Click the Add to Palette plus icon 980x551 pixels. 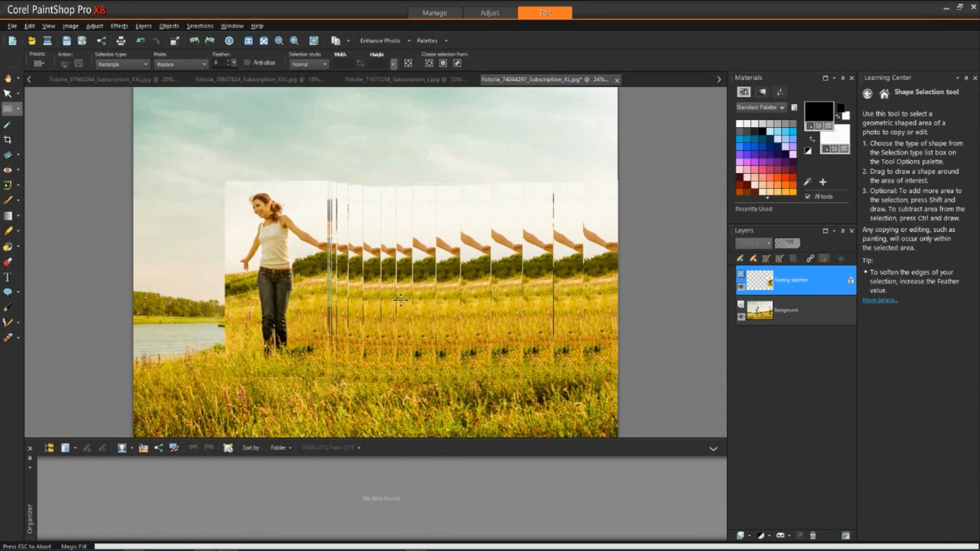pos(823,182)
